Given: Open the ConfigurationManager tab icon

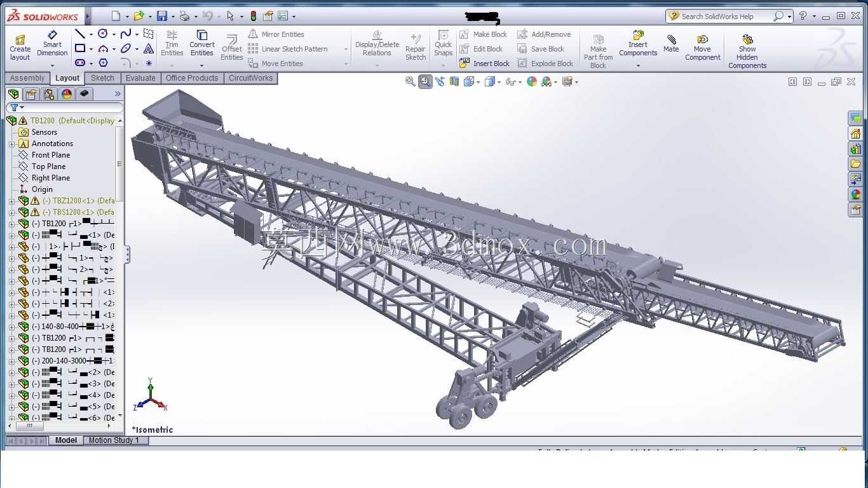Looking at the screenshot, I should click(x=49, y=94).
